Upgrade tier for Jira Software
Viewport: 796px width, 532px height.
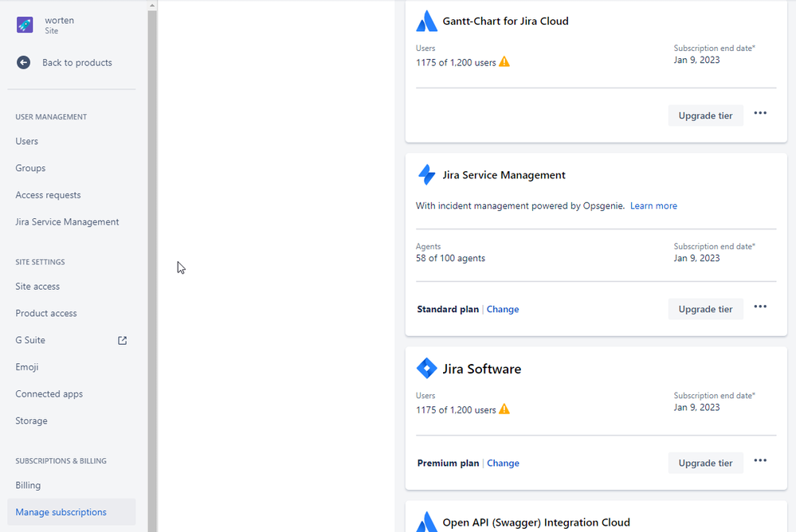705,463
